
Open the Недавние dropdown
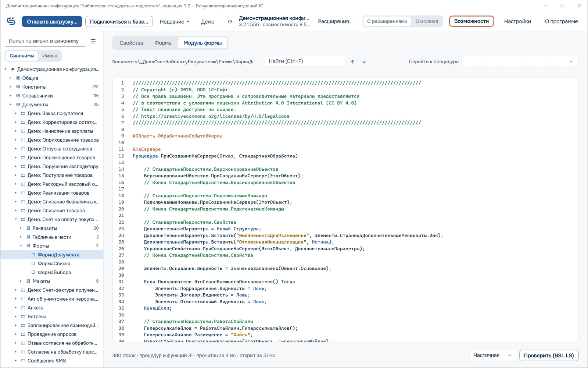click(175, 22)
